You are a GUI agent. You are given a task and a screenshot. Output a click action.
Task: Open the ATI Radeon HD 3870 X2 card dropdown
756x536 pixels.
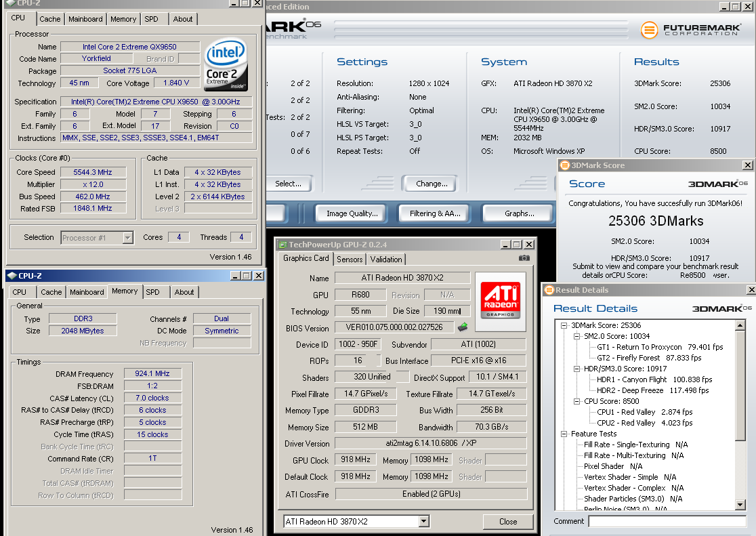424,522
